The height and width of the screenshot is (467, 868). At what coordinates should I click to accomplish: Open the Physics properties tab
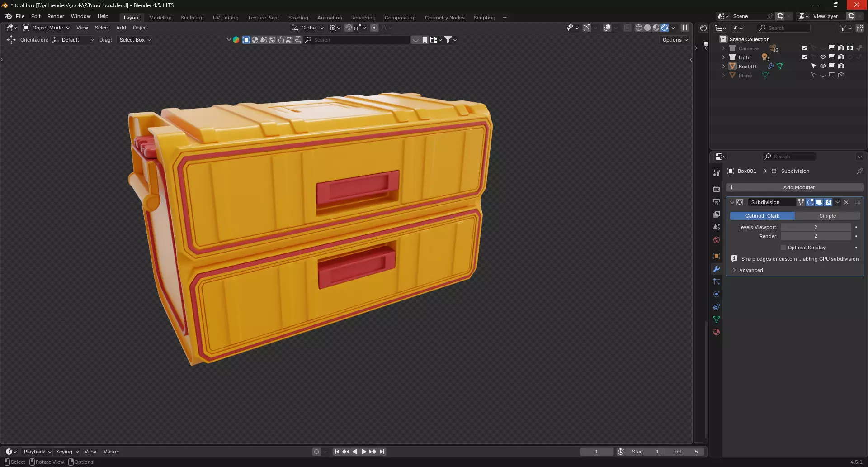717,294
